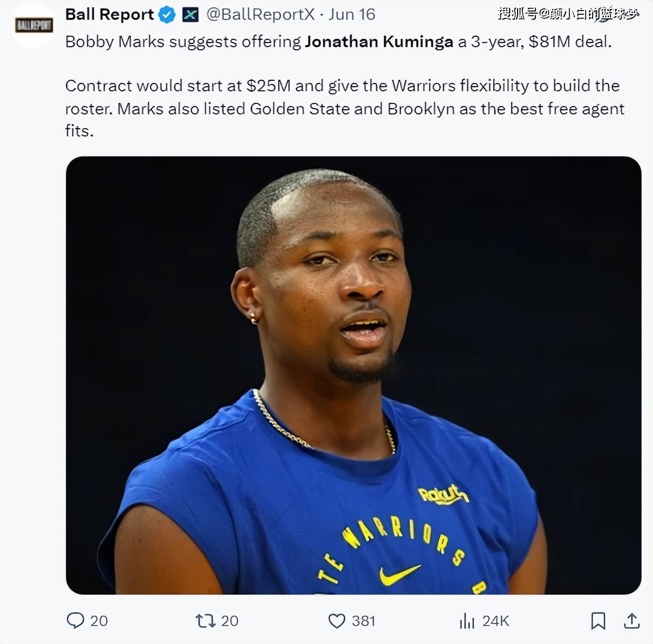This screenshot has height=644, width=653.
Task: Click the bold Jonathan Kuminga name text
Action: 378,42
